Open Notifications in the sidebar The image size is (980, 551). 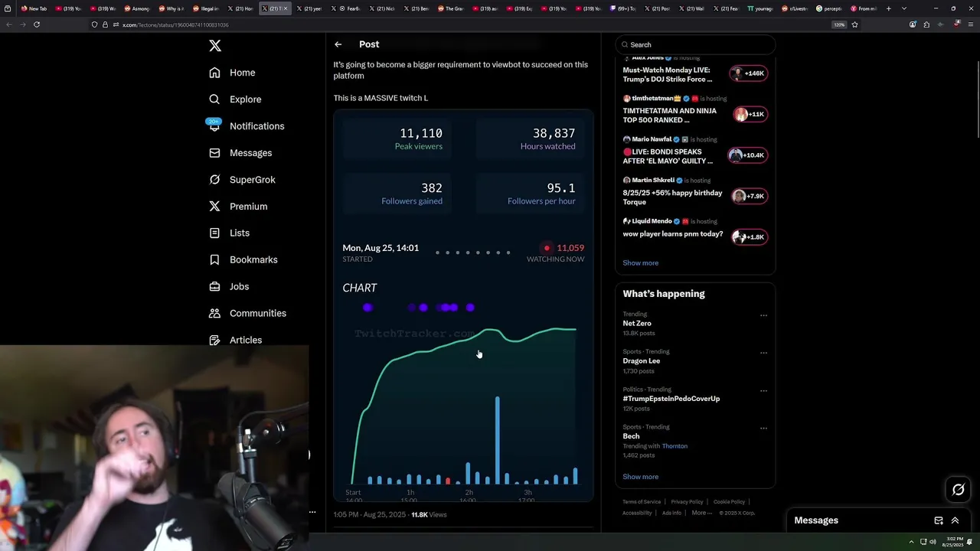[247, 126]
